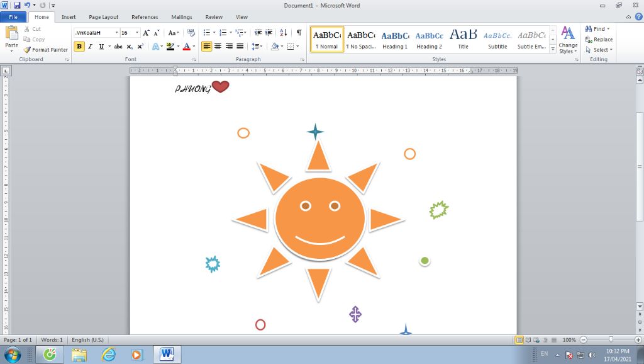Open Select dropdown in Editing
Image resolution: width=644 pixels, height=364 pixels.
(599, 50)
